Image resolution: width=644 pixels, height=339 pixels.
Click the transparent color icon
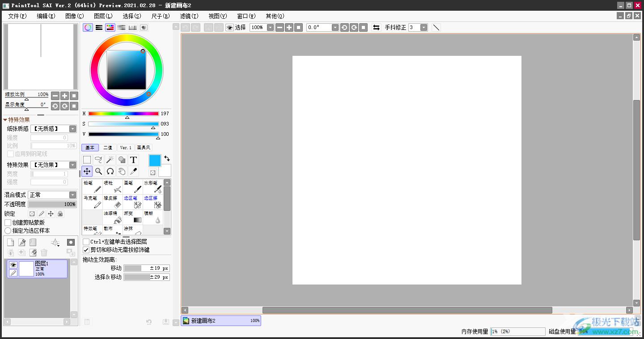tap(153, 172)
